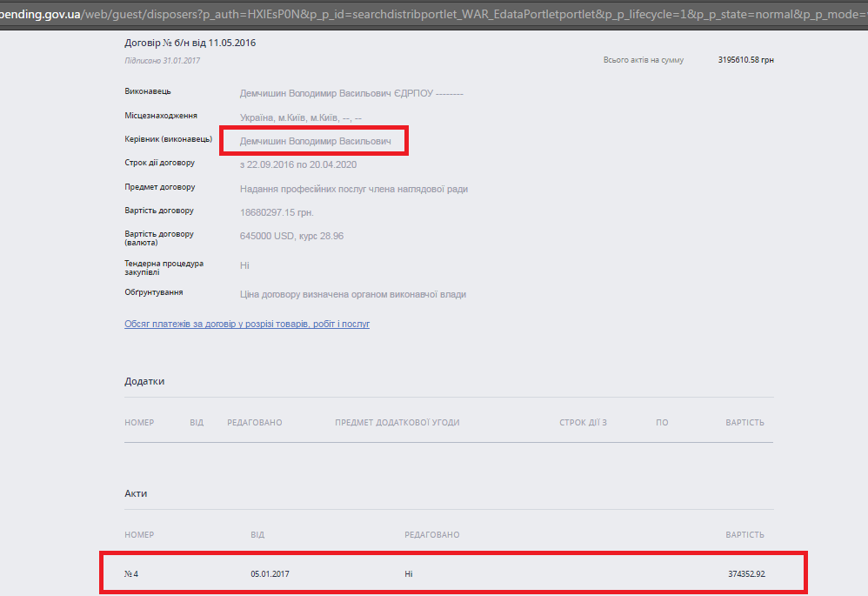Click the contract title 'Договір № б/н від 11.05.2016'

click(x=190, y=43)
